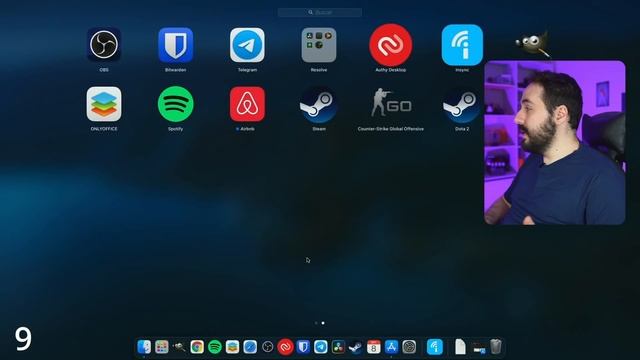Open System Preferences from the Dock
640x360 pixels.
click(x=409, y=347)
